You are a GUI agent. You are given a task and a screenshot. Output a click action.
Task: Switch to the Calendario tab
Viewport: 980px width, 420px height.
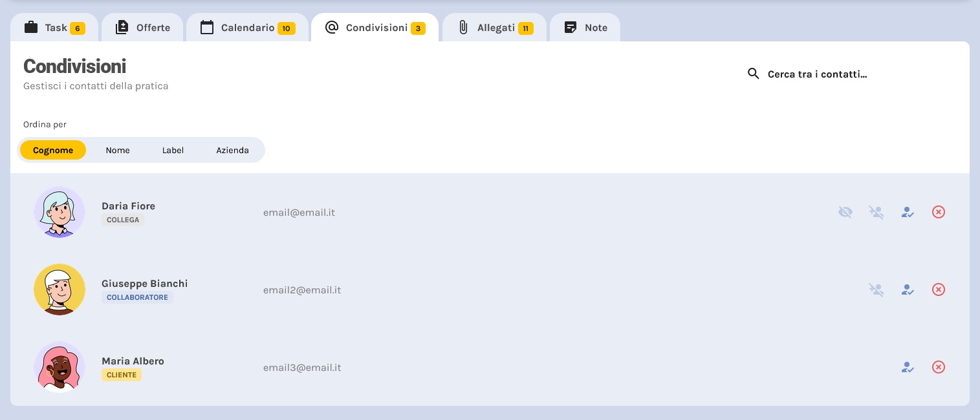247,28
